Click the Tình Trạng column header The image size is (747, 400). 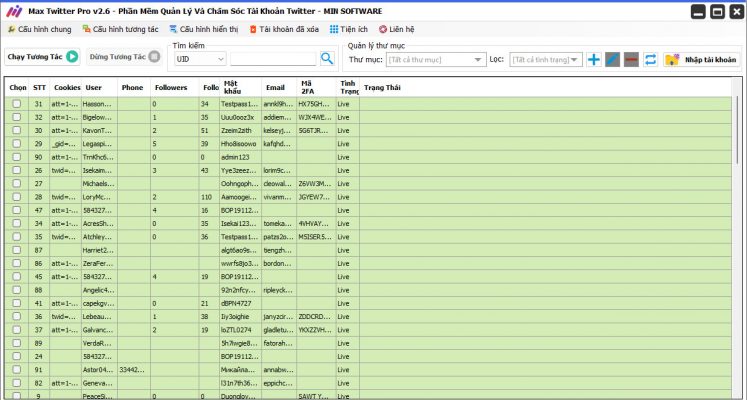[348, 88]
